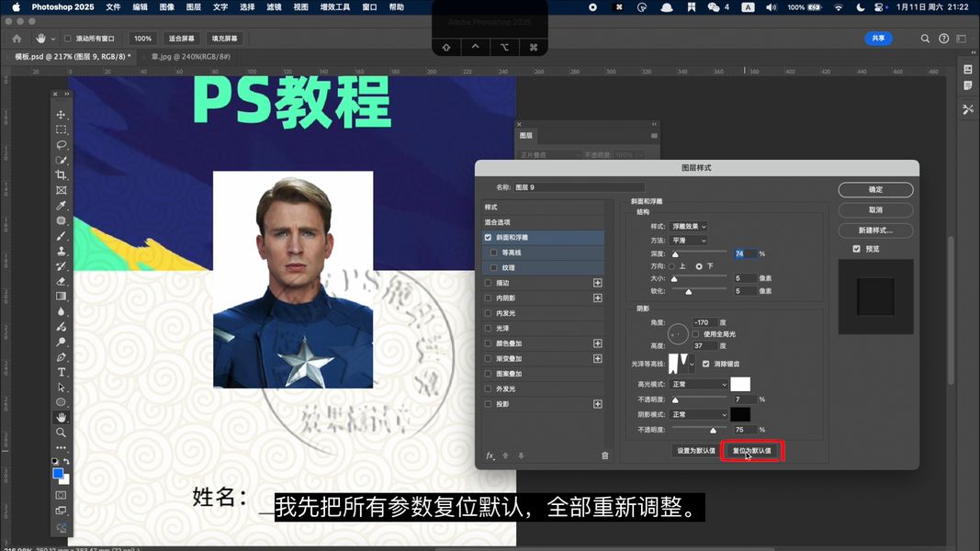Viewport: 980px width, 551px height.
Task: Open the 图层 menu in menu bar
Action: (194, 7)
